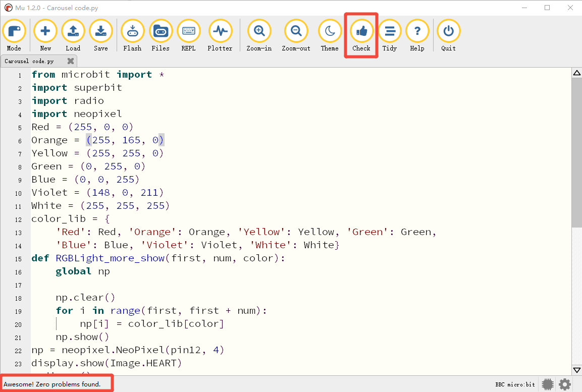Zoom-out the editor text
The image size is (582, 392).
[296, 36]
